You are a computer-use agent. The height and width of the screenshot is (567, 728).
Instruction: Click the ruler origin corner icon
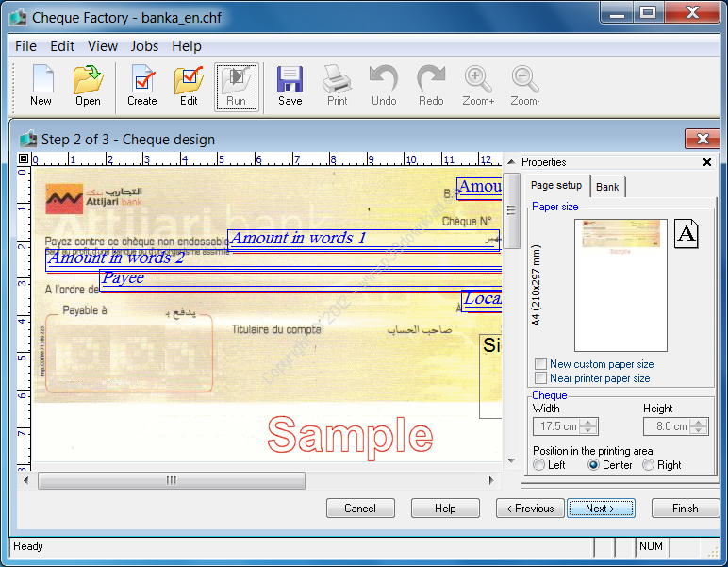[x=24, y=158]
